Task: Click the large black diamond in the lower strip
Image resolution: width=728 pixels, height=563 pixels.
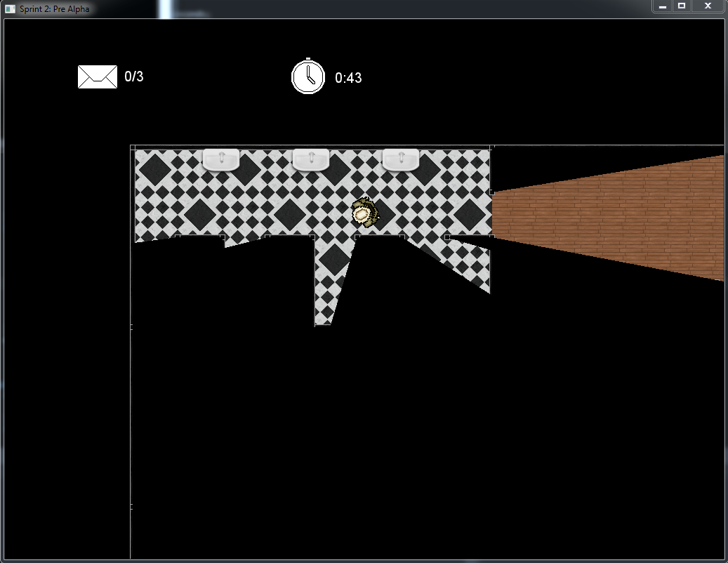Action: tap(335, 259)
